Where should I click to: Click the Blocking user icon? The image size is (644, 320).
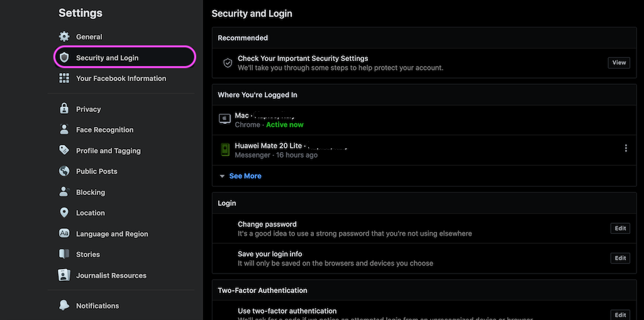(64, 192)
